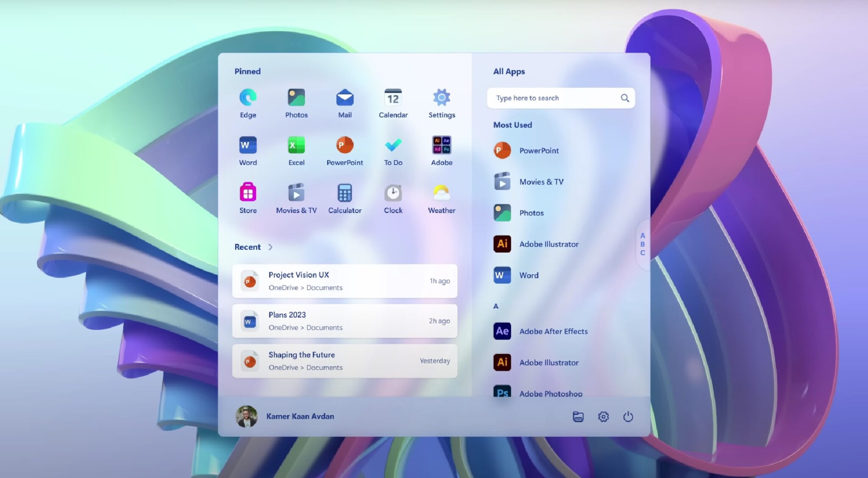Click the power button icon
The height and width of the screenshot is (478, 868).
point(628,417)
